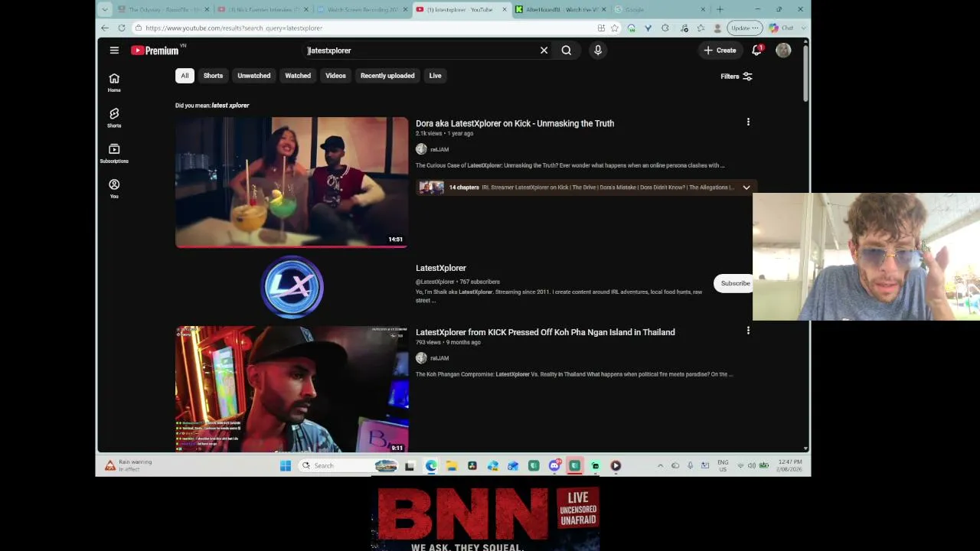Select the Videos filter chip
The width and height of the screenshot is (980, 551).
pyautogui.click(x=335, y=76)
